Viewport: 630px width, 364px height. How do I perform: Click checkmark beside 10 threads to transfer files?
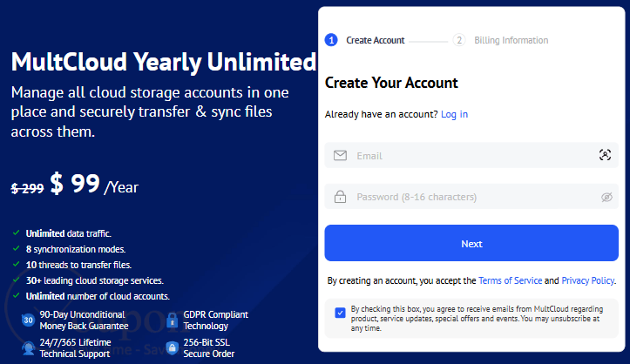click(16, 264)
